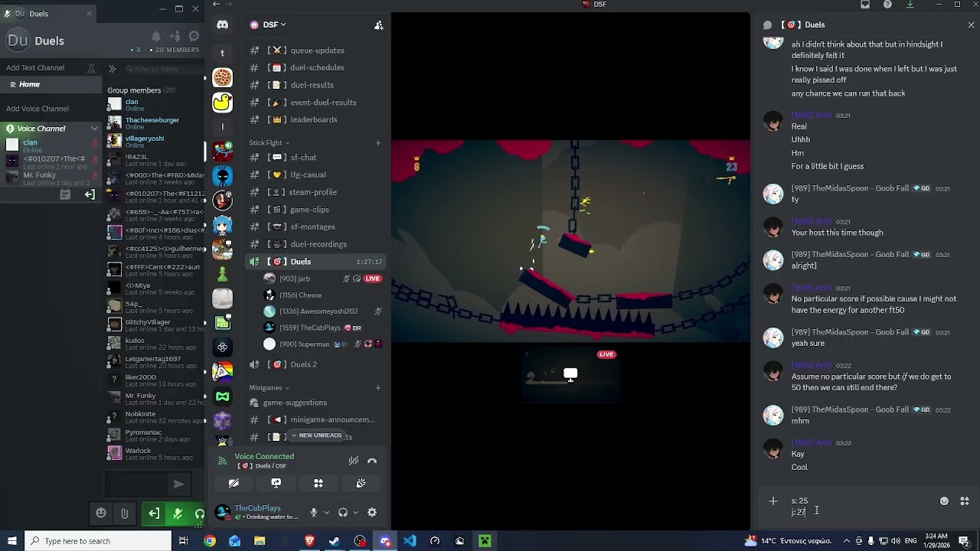Open the yellow duck server icon
980x551 pixels.
click(x=222, y=102)
